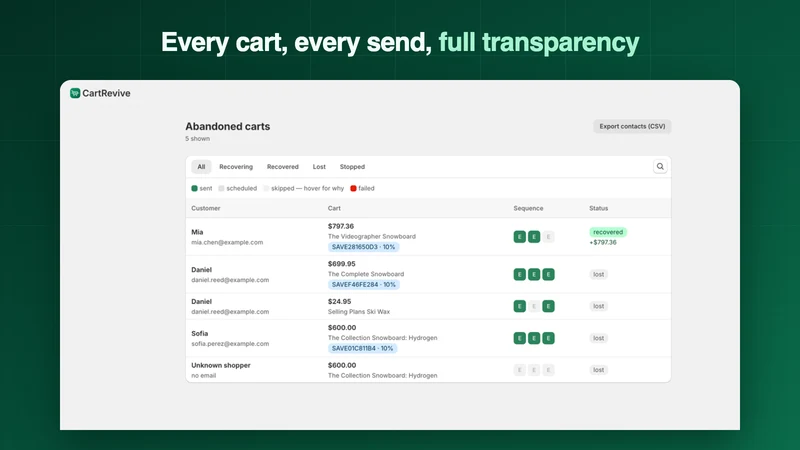Open the search icon in the filter bar
Viewport: 800px width, 450px height.
pyautogui.click(x=660, y=166)
